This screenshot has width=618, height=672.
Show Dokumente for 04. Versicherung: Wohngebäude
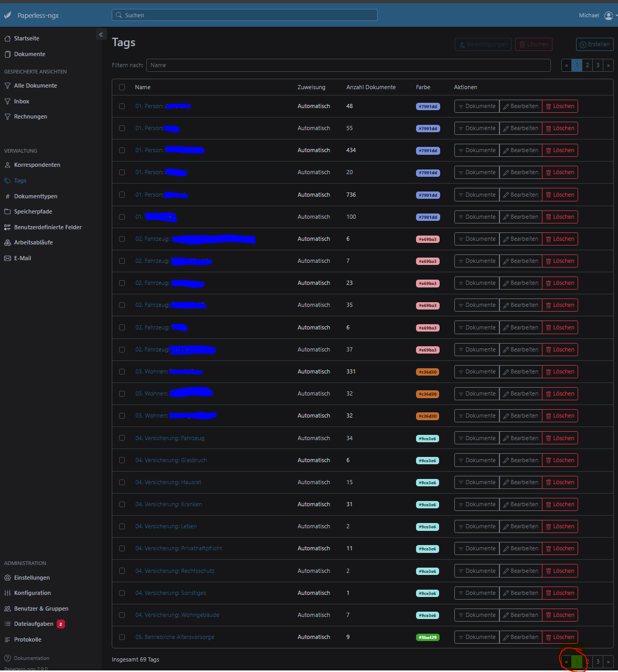click(477, 615)
